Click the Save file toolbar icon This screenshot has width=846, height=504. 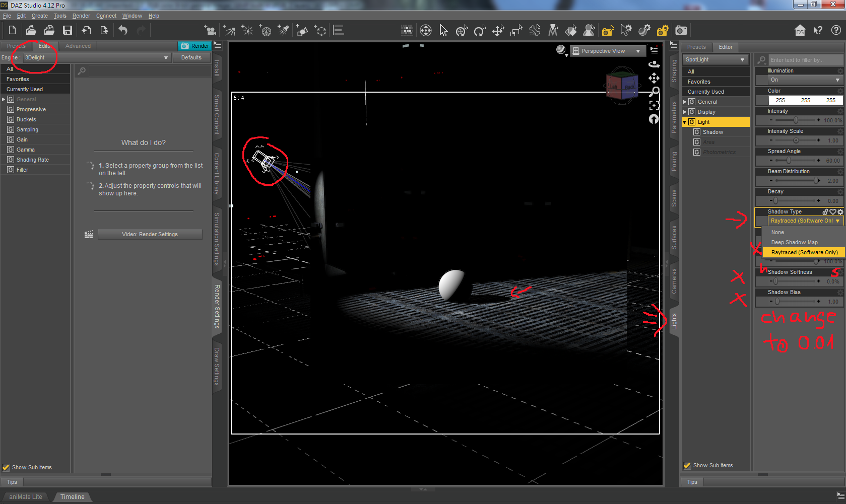(67, 31)
